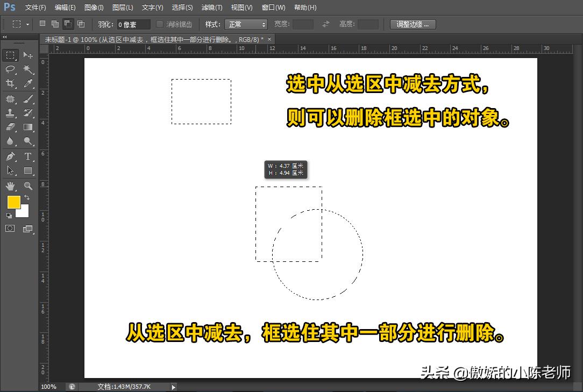Activate the Magic Wand tool
The image size is (583, 392).
(x=28, y=69)
